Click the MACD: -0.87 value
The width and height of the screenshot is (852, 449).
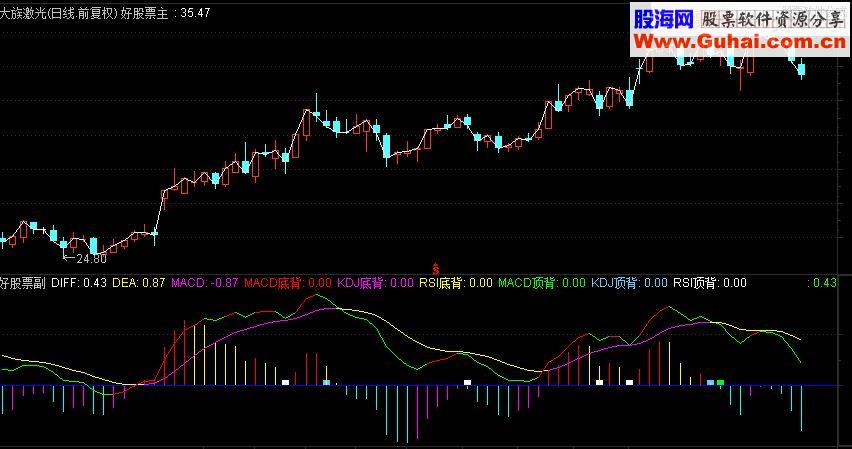205,283
